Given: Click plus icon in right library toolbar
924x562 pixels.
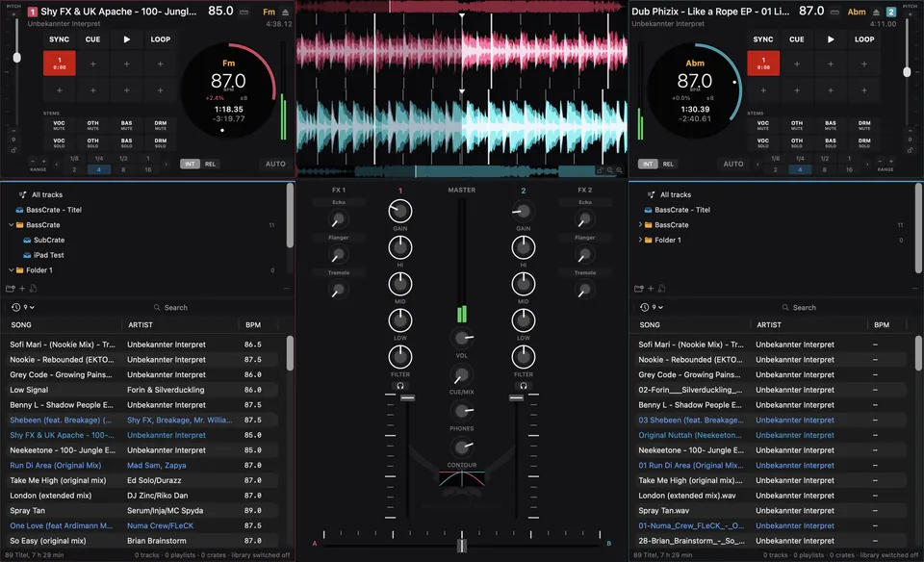Looking at the screenshot, I should tap(651, 289).
